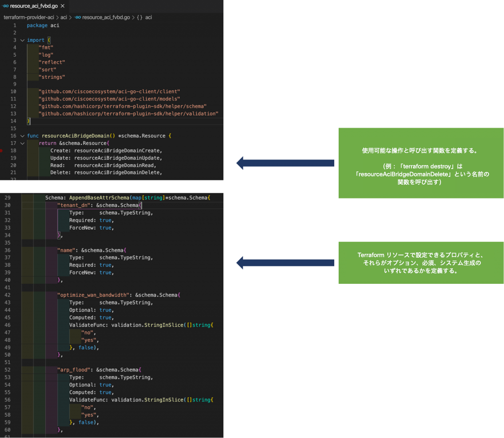Click the upper blue arrow pointing at code
This screenshot has height=438, width=504.
tap(285, 163)
